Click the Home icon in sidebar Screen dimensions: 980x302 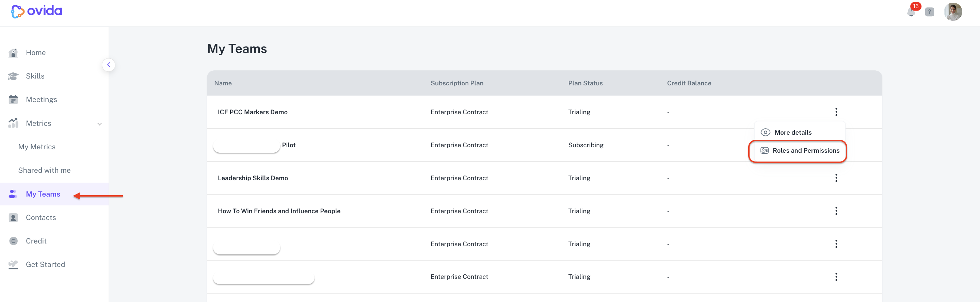tap(13, 52)
